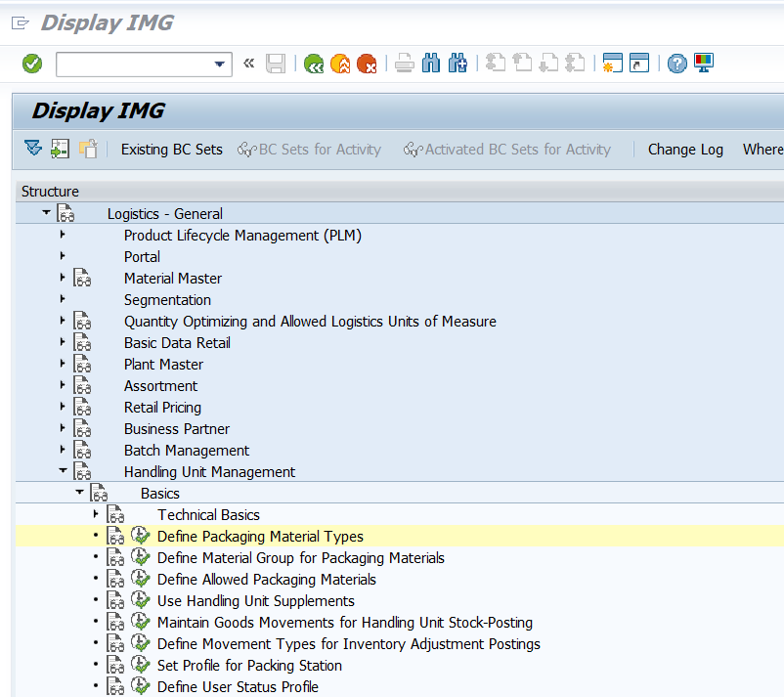Open documentation icon for Logistics - General
Viewport: 784px width, 697px height.
(x=65, y=213)
